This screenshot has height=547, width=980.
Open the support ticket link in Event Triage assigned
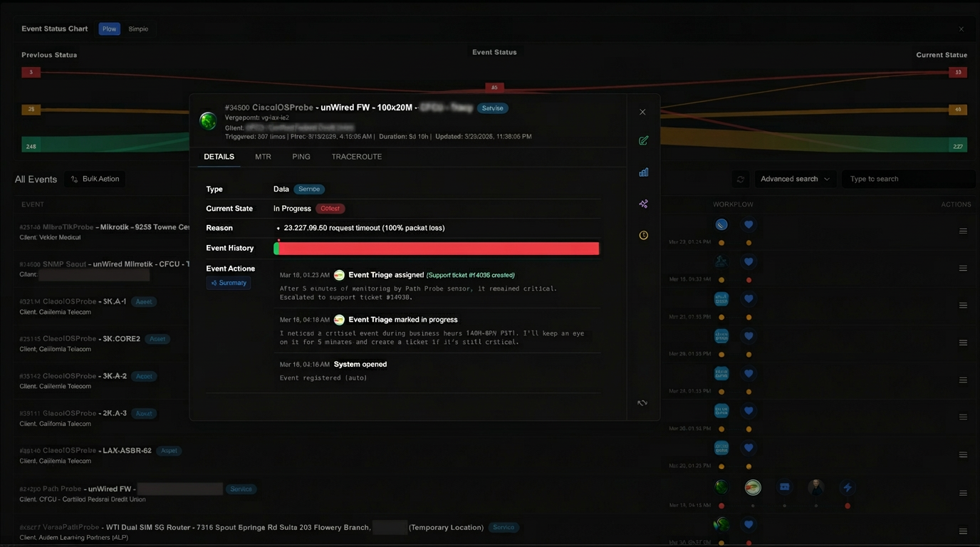[470, 275]
